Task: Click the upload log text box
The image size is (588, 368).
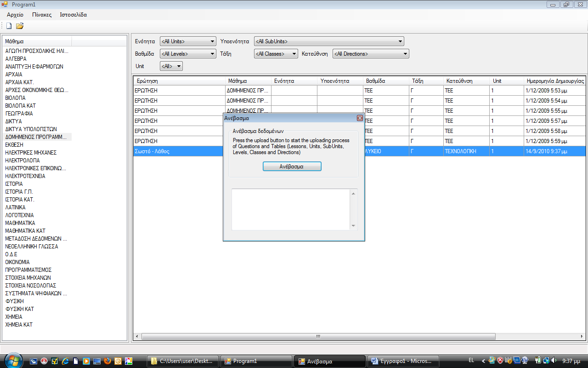Action: click(x=291, y=209)
